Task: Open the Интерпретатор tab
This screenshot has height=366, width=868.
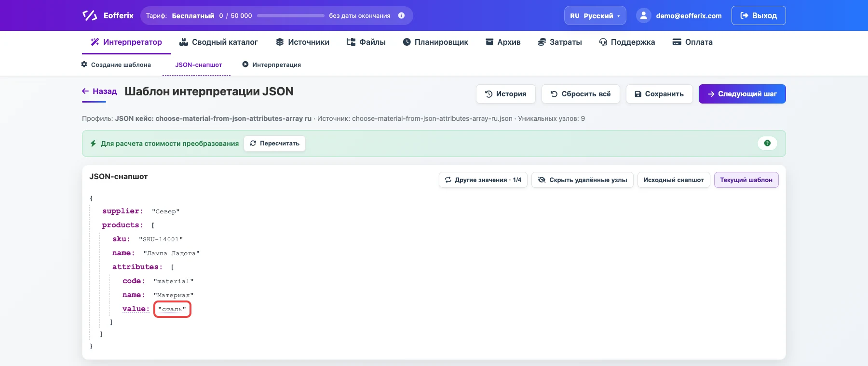Action: pyautogui.click(x=126, y=42)
